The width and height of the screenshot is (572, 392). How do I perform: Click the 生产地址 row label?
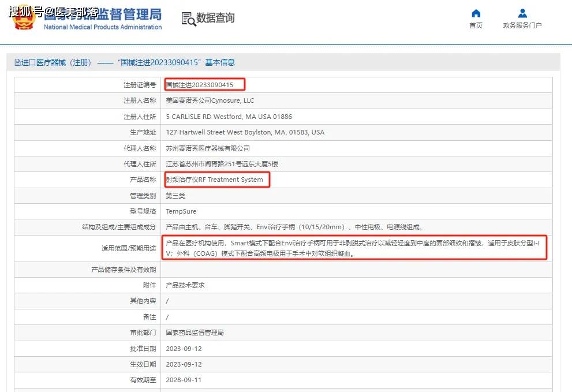pos(143,132)
